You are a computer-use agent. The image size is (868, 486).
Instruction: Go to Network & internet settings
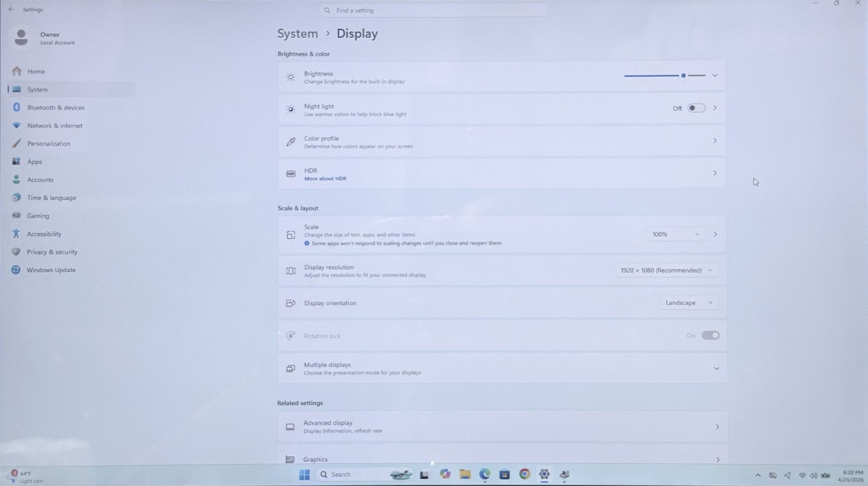55,125
